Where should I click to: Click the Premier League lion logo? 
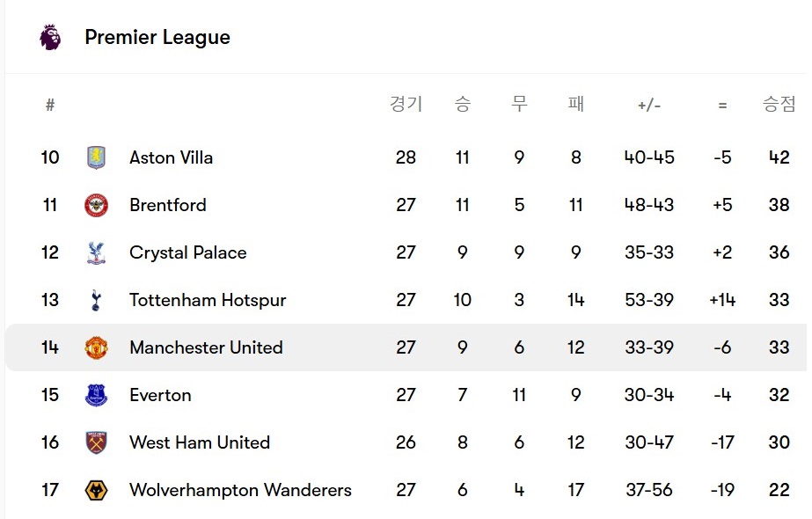50,37
